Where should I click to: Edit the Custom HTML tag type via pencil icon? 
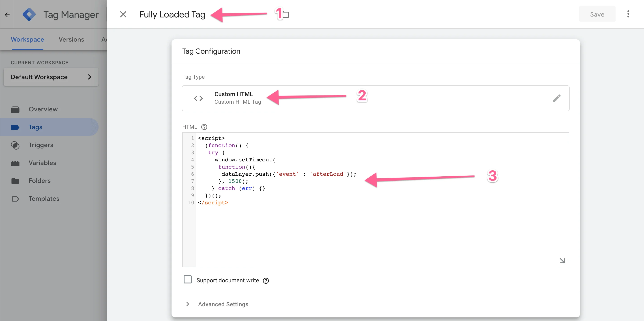pyautogui.click(x=557, y=98)
